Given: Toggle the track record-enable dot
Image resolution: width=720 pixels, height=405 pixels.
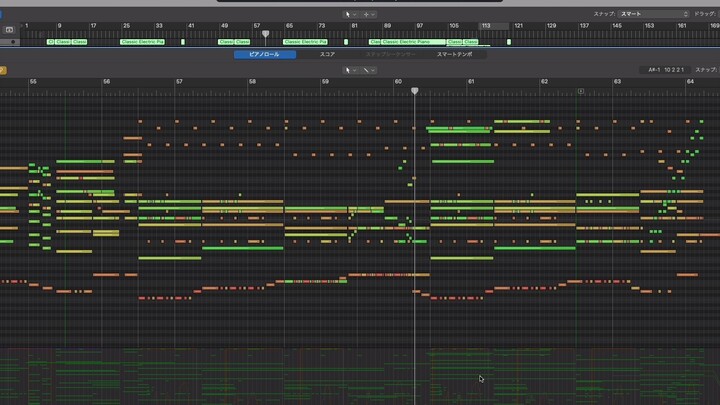Looking at the screenshot, I should click(x=13, y=42).
